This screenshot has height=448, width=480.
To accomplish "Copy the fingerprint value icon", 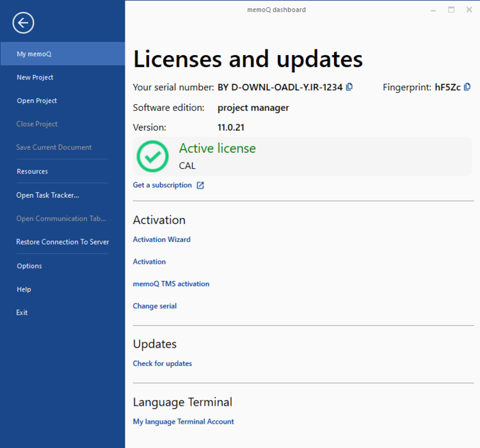I will [467, 87].
